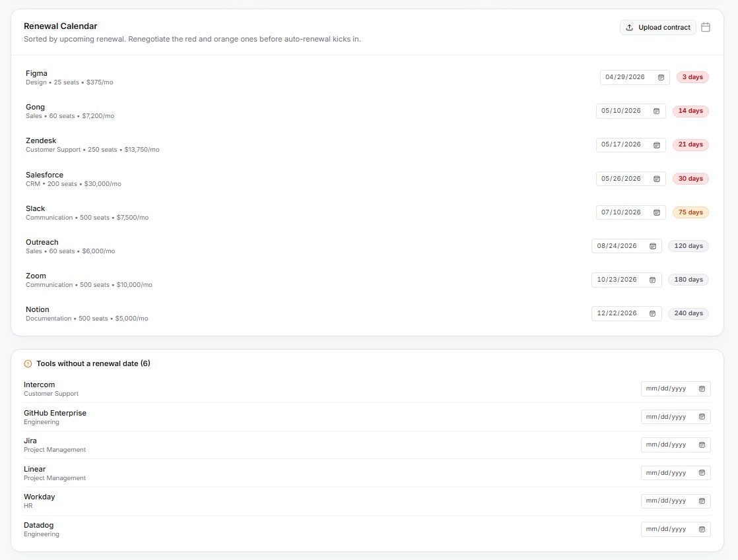
Task: Open date picker icon for Outreach renewal
Action: tap(653, 246)
